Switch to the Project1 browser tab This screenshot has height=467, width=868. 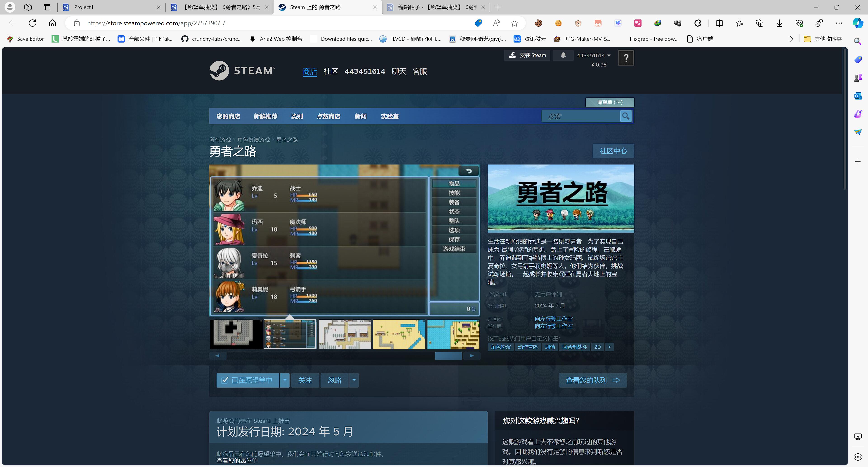[x=111, y=7]
